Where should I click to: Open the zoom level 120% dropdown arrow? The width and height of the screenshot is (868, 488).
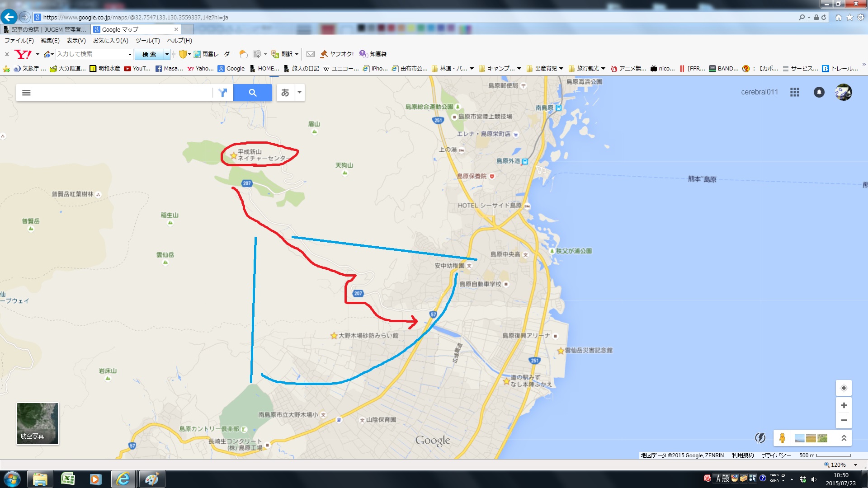855,465
